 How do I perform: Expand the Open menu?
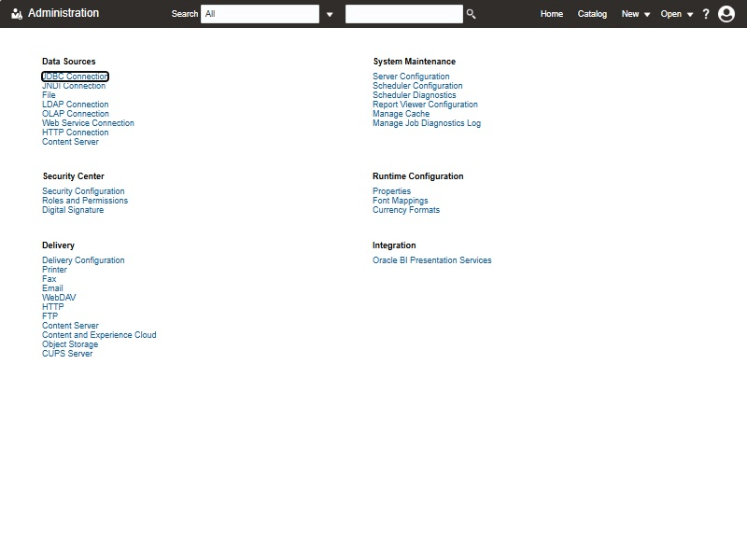pos(676,14)
